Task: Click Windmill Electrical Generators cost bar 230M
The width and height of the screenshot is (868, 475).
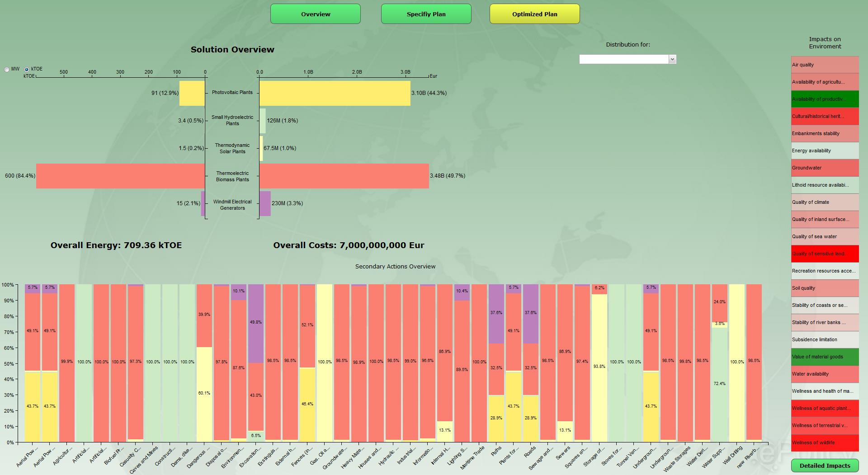Action: click(x=265, y=203)
